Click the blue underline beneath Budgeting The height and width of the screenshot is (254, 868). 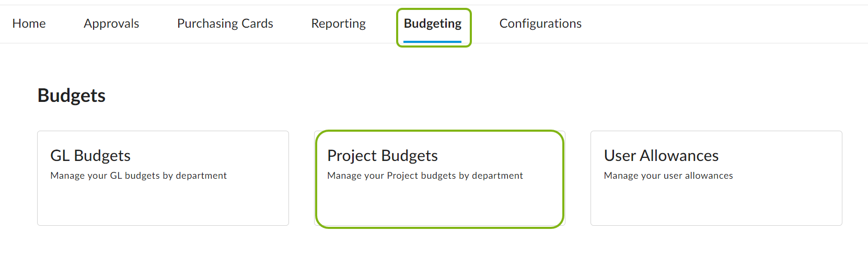pyautogui.click(x=433, y=41)
